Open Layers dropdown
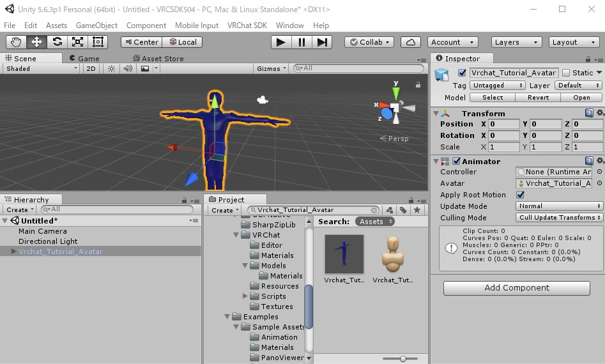Image resolution: width=605 pixels, height=364 pixels. (516, 42)
